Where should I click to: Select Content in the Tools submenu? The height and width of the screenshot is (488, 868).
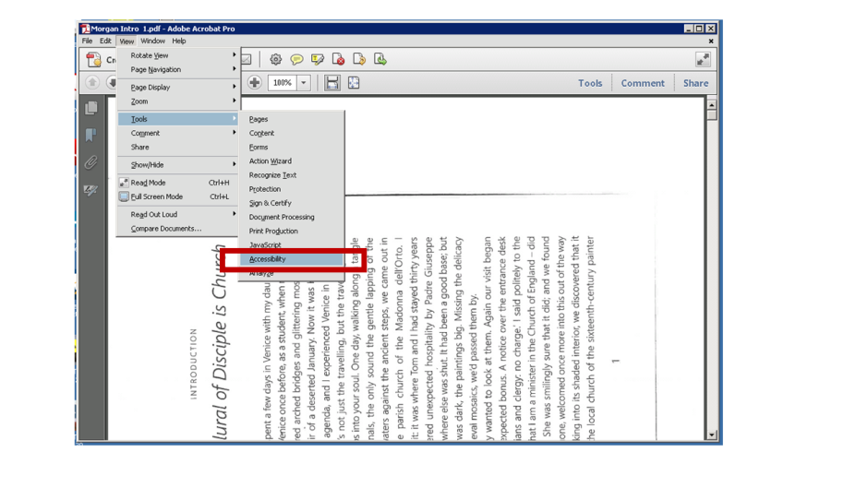(292, 134)
